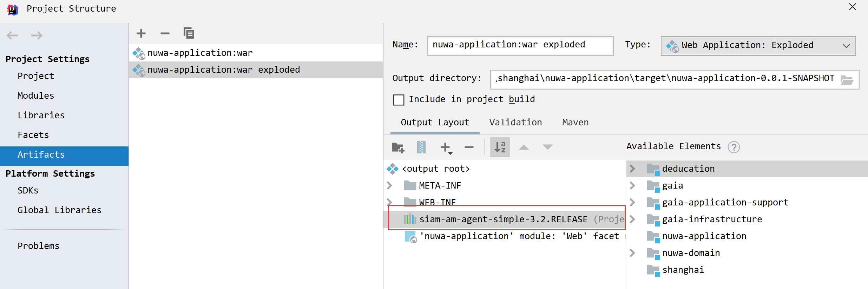Move element up in layout

pos(524,147)
